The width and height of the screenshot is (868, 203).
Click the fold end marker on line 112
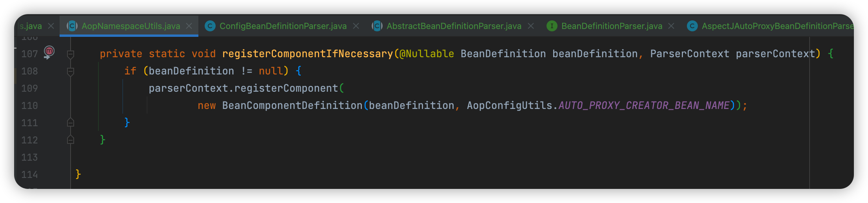coord(71,140)
